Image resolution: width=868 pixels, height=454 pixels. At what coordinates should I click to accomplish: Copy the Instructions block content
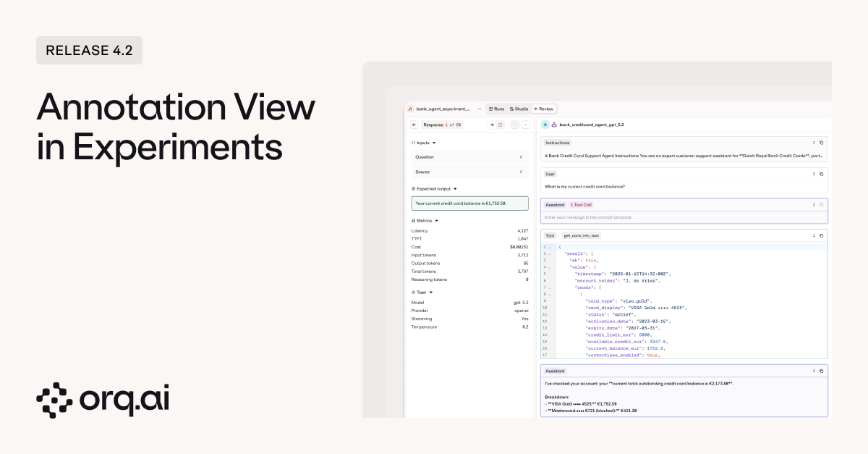[821, 143]
